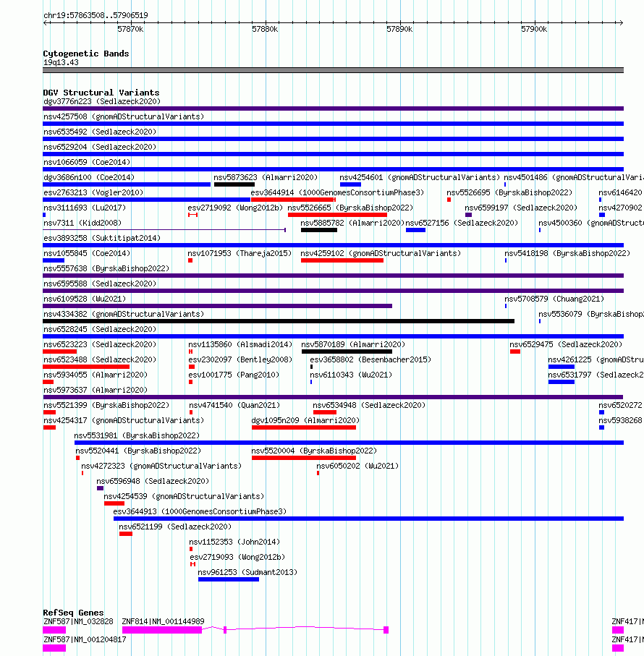
Task: Open nsv5870189 (Almarri2020) variant
Action: [x=353, y=345]
